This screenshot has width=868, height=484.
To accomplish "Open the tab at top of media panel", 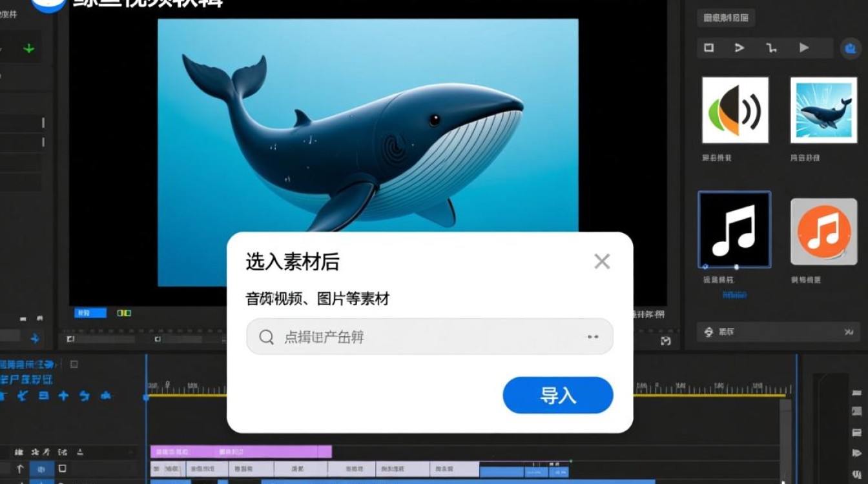I will pos(727,18).
